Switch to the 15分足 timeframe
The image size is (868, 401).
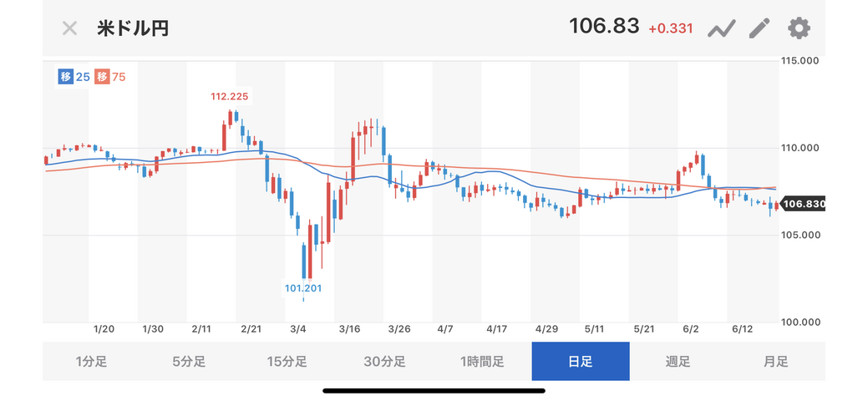(x=287, y=362)
